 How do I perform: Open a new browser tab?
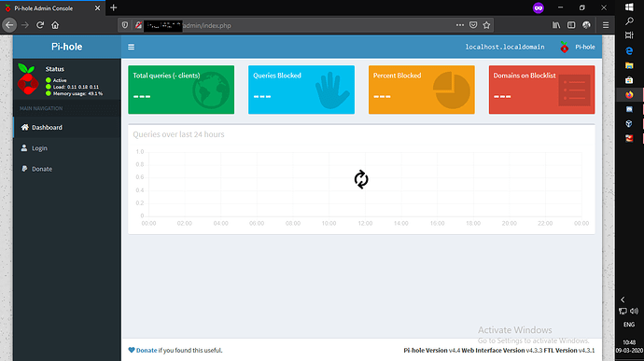(113, 7)
